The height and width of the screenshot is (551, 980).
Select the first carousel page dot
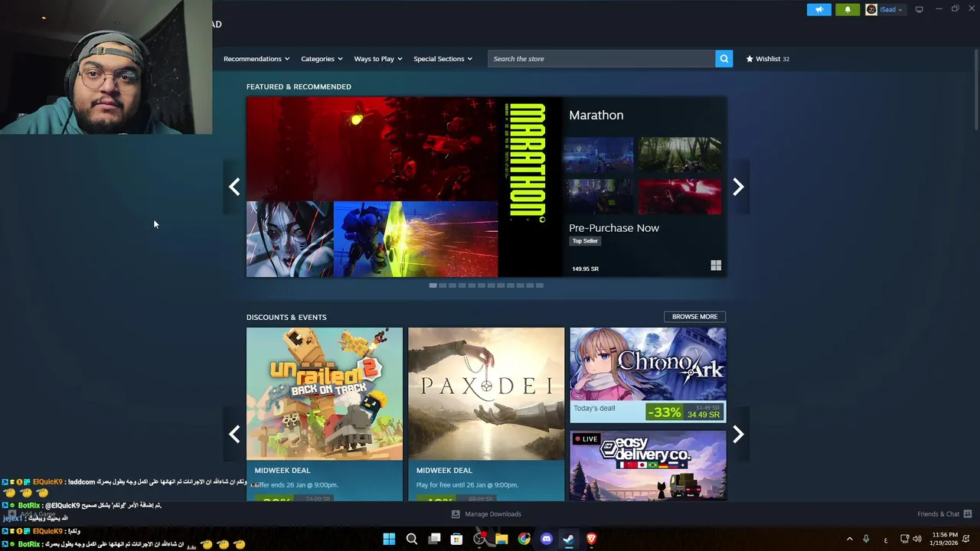[x=433, y=285]
